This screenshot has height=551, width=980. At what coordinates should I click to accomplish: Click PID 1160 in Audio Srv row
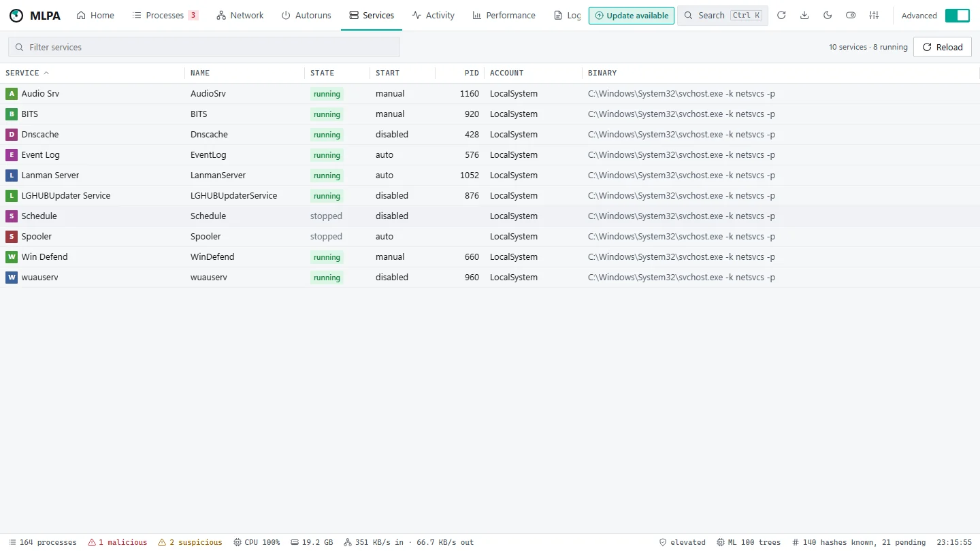click(x=470, y=94)
